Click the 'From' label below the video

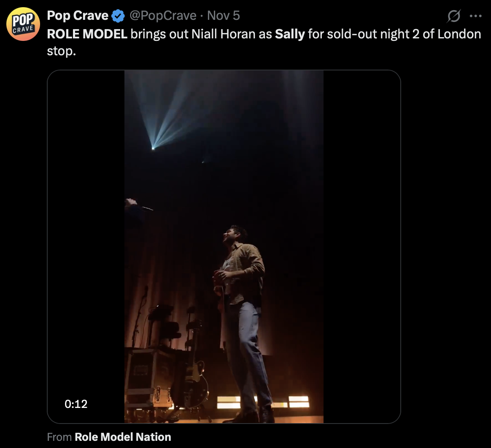(x=59, y=437)
